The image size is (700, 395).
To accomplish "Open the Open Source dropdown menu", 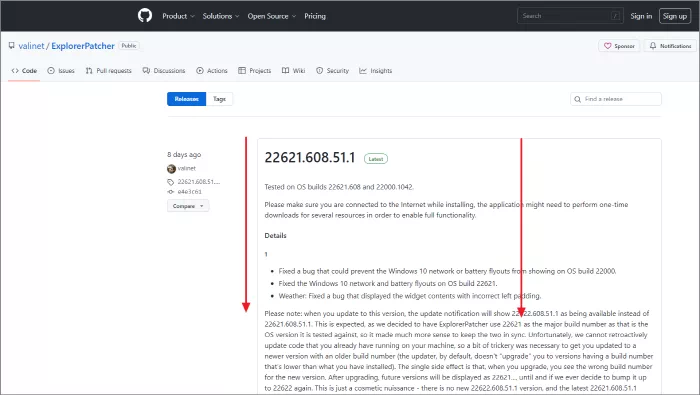I will (272, 16).
